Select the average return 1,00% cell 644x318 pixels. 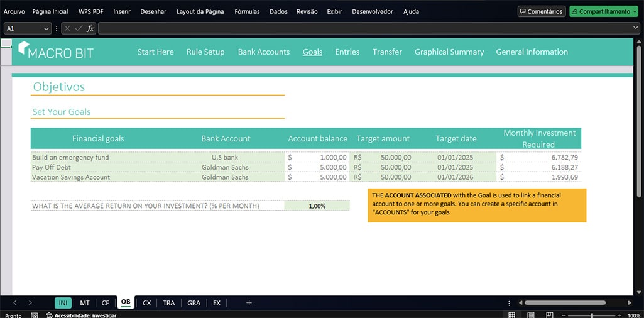click(x=317, y=206)
